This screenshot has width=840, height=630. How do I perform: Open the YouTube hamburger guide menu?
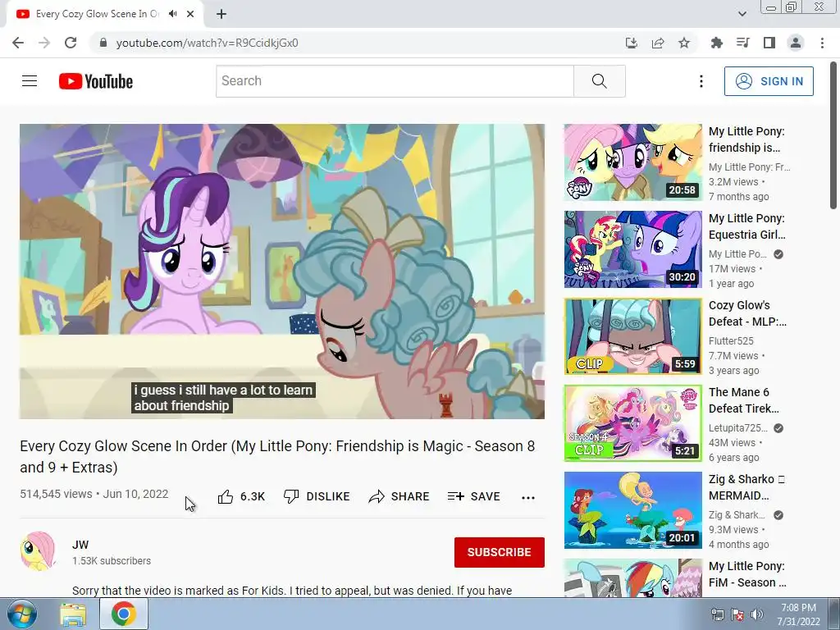pyautogui.click(x=30, y=81)
